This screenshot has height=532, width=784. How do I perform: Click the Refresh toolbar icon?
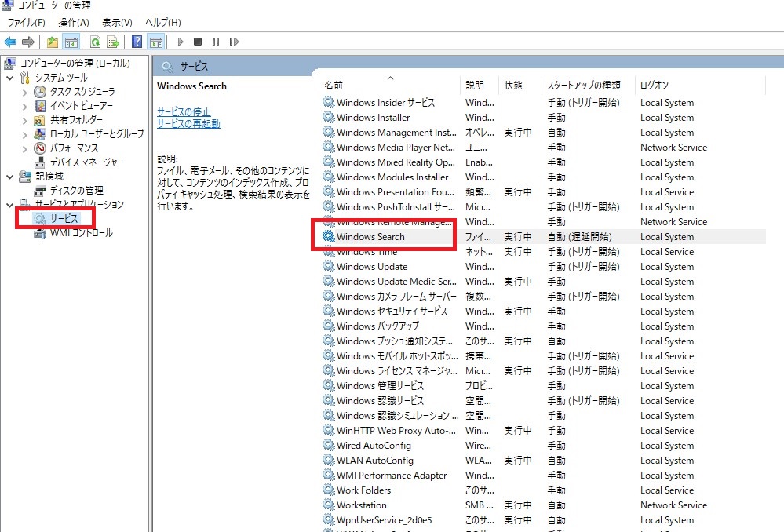[95, 42]
